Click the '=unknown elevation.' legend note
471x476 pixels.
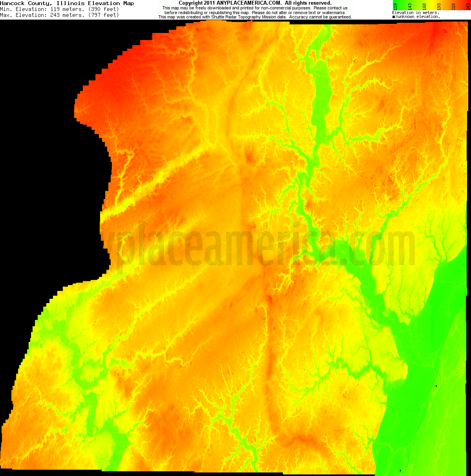(416, 16)
